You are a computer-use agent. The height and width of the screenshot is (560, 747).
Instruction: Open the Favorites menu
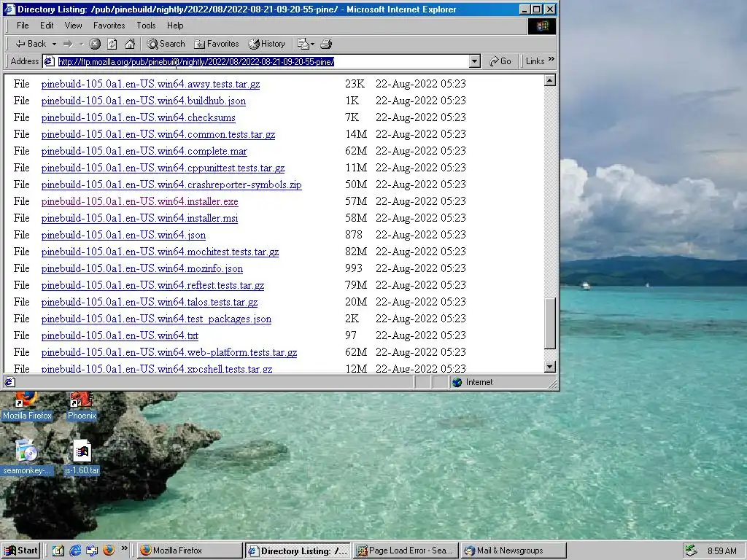tap(109, 26)
